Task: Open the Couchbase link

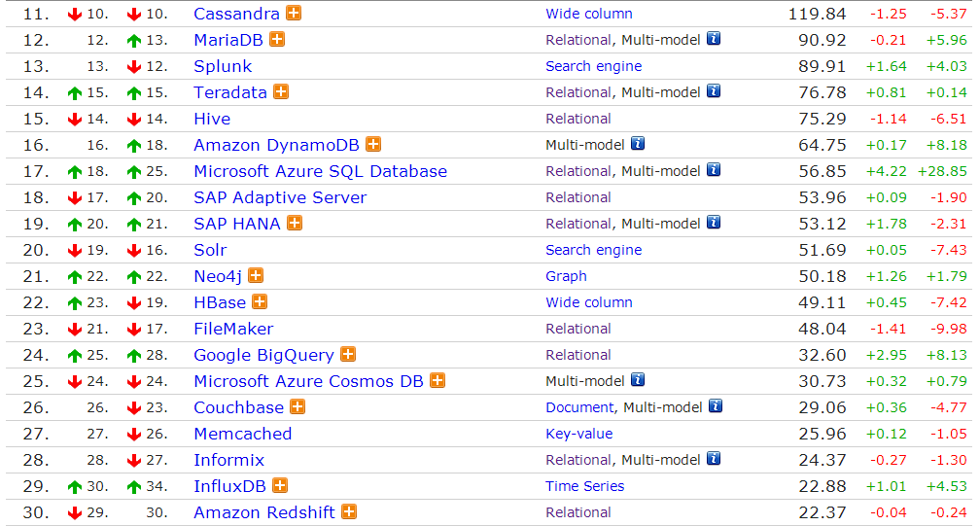Action: (x=239, y=407)
